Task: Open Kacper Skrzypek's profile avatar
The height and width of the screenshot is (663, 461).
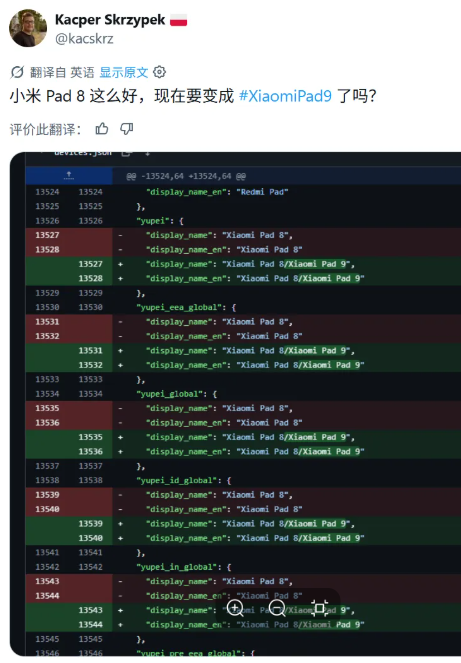Action: pyautogui.click(x=28, y=28)
